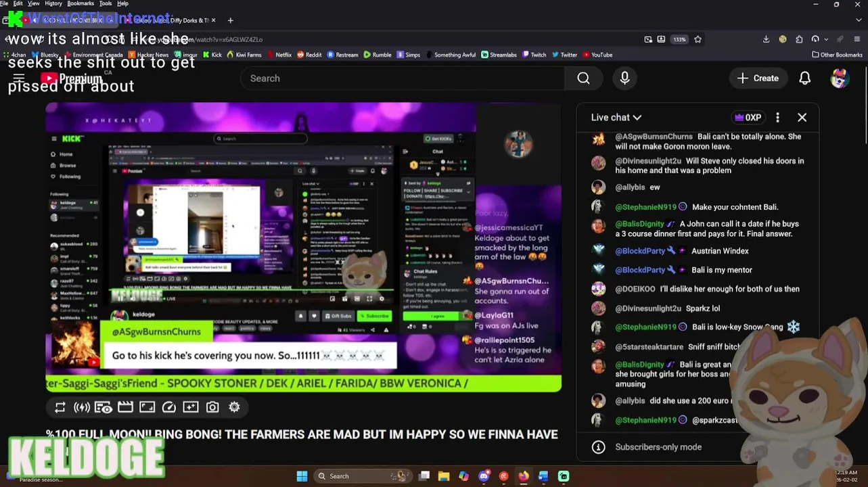Open the Rumble bookmark
The width and height of the screenshot is (868, 487).
coord(378,55)
